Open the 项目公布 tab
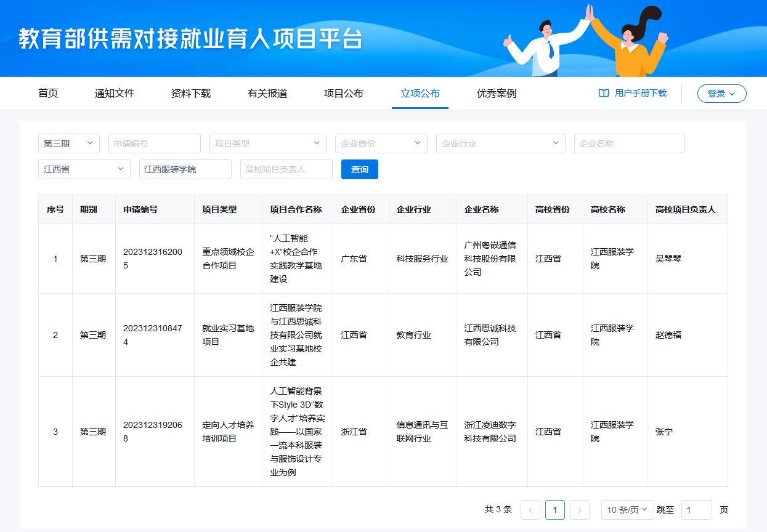 click(x=344, y=94)
